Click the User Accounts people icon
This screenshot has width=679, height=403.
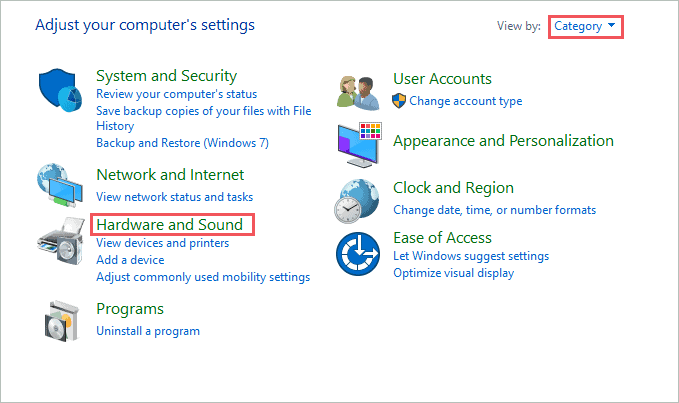(x=358, y=92)
